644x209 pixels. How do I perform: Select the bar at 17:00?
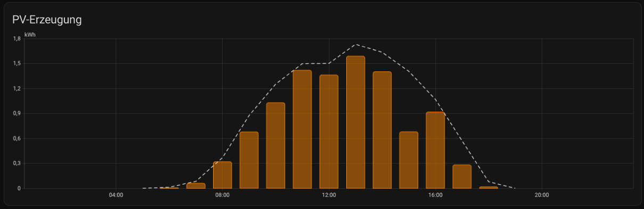[x=462, y=177]
